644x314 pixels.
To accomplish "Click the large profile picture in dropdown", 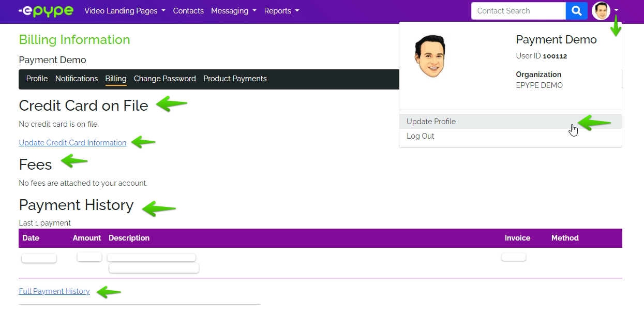I will [430, 56].
